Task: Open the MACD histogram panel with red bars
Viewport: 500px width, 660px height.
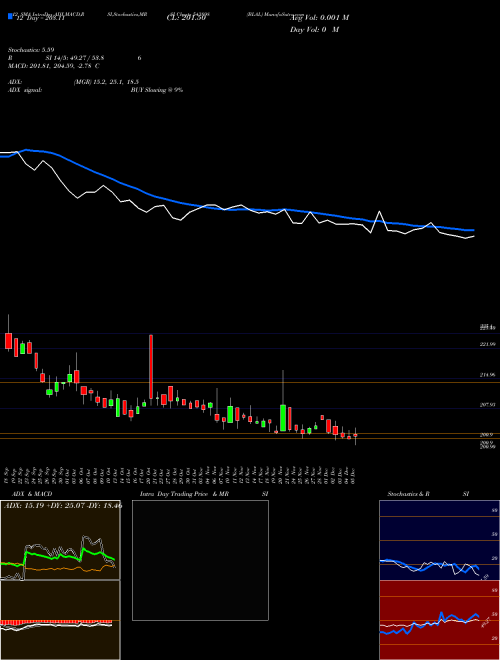Action: pyautogui.click(x=60, y=620)
